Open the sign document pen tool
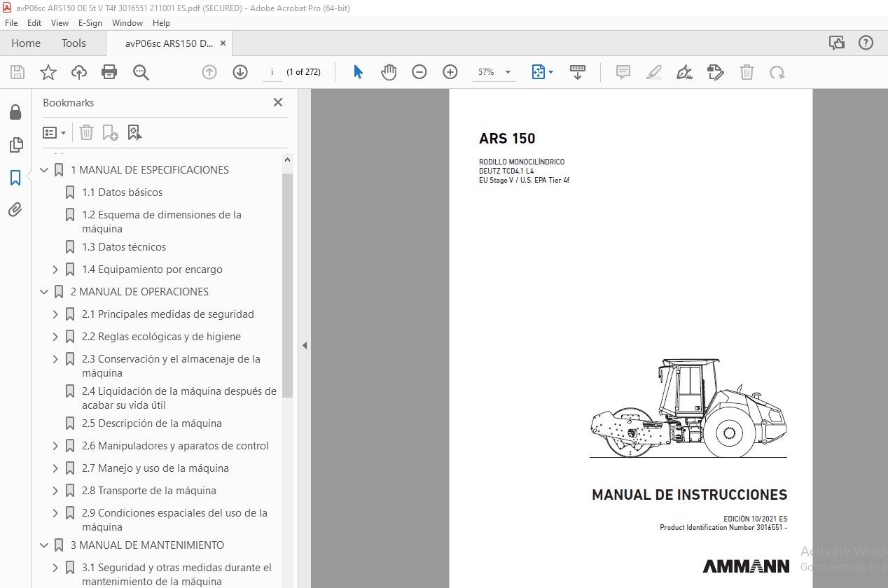Image resolution: width=888 pixels, height=588 pixels. click(685, 72)
